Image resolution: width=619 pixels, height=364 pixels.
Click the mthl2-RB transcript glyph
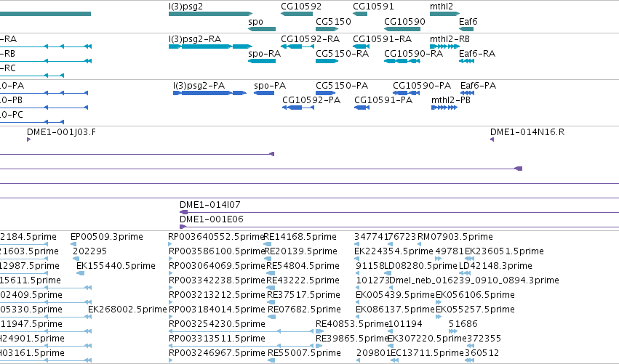coord(444,46)
